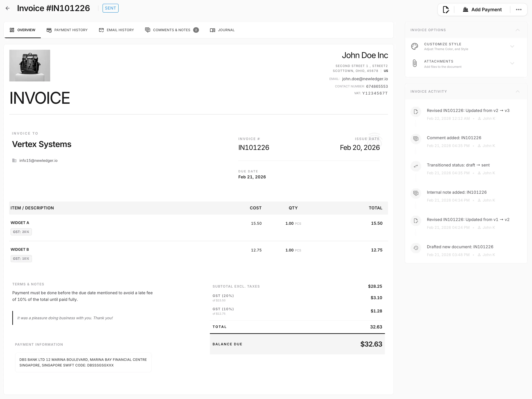Click the Attachments paperclip icon
This screenshot has height=399, width=532.
[x=415, y=63]
